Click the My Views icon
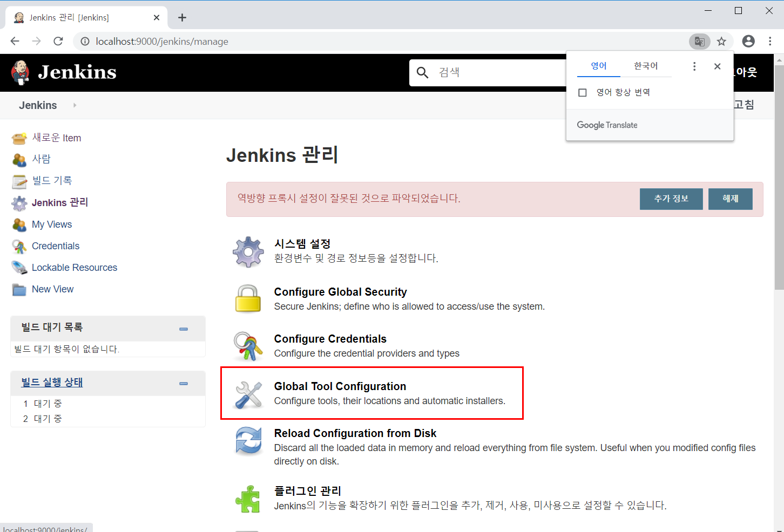This screenshot has width=784, height=532. 19,224
